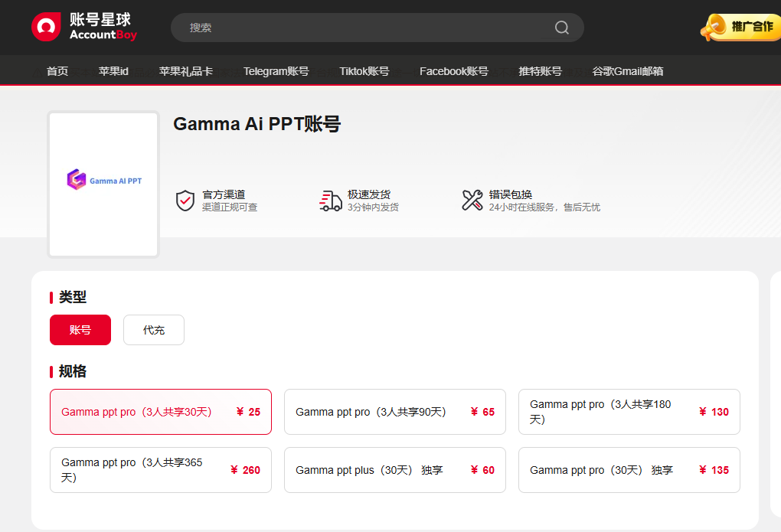Click the 错误包换 label

point(511,194)
